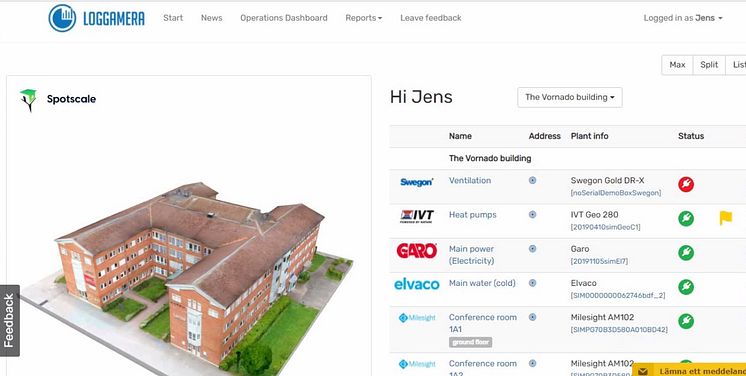Click Milesight AM102 text for room 1A1
The width and height of the screenshot is (746, 376).
coord(602,317)
